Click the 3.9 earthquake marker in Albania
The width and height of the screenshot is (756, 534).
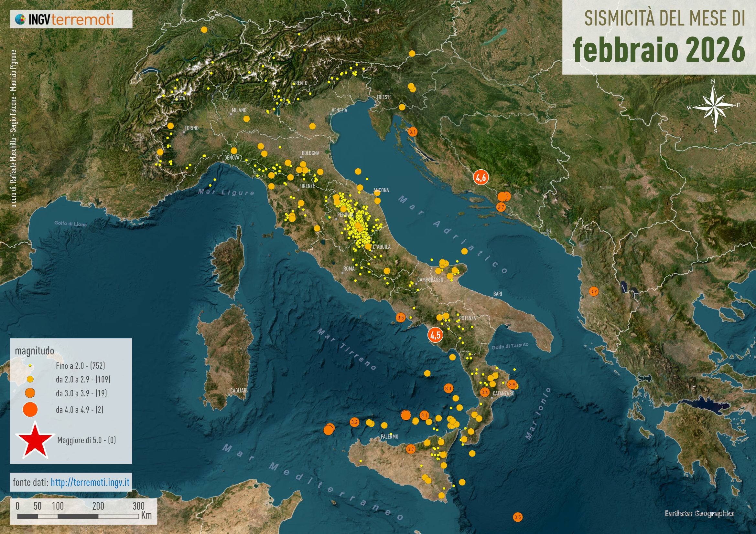click(593, 291)
